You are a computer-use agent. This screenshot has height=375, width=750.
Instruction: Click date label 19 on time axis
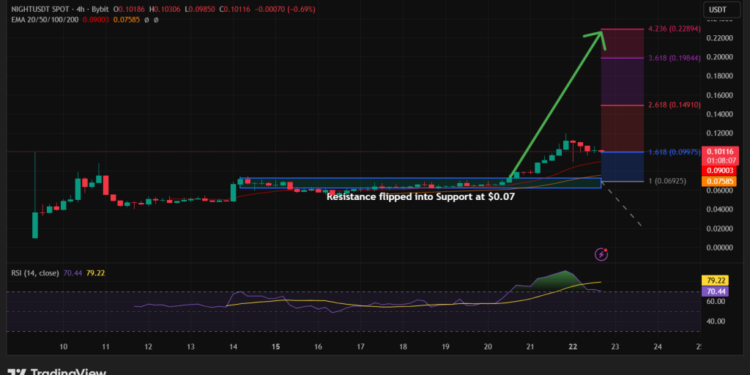tap(446, 347)
